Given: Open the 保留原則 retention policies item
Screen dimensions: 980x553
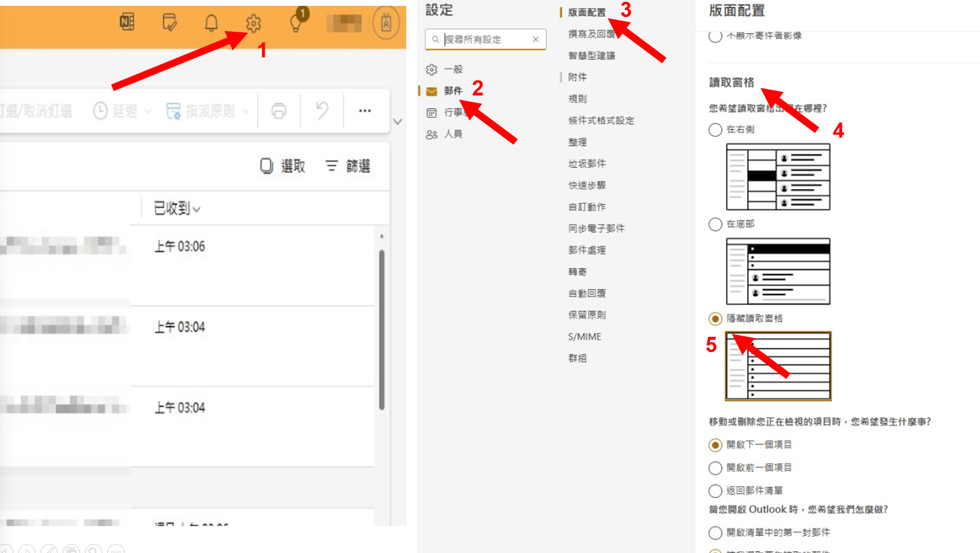Looking at the screenshot, I should click(587, 315).
